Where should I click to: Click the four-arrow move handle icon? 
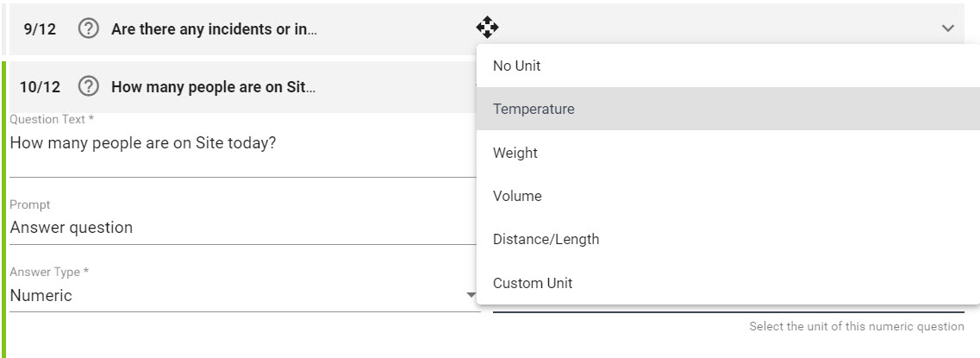pyautogui.click(x=487, y=28)
